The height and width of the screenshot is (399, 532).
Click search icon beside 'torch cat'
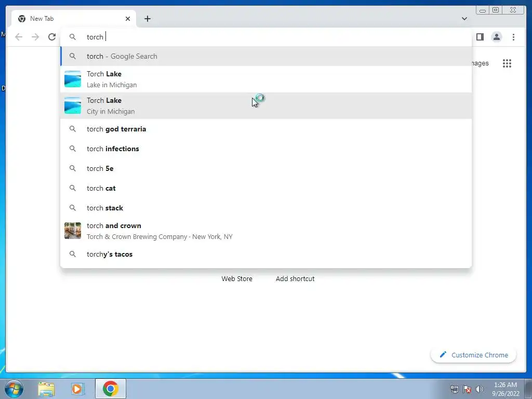click(x=73, y=188)
